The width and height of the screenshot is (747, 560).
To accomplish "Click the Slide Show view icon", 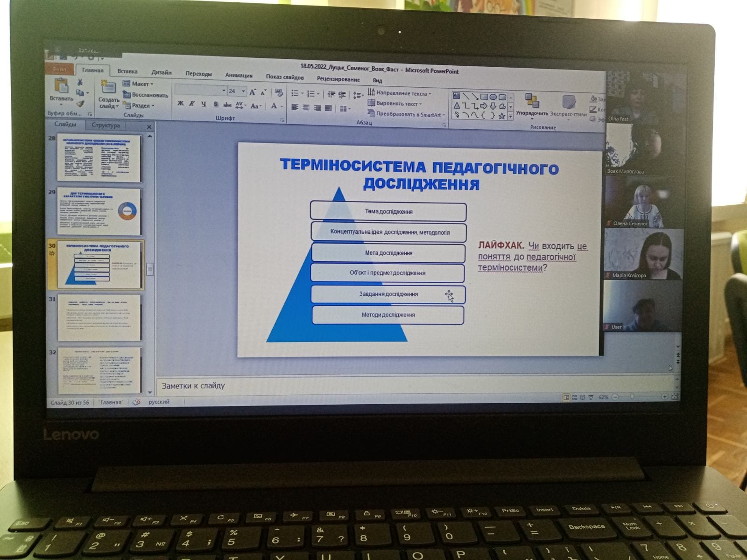I will pyautogui.click(x=591, y=398).
